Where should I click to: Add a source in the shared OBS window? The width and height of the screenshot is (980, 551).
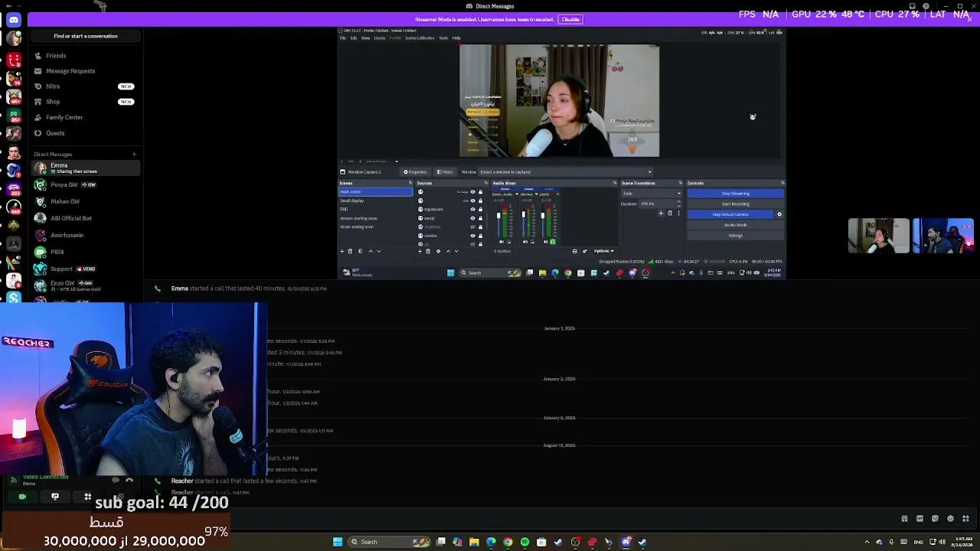[x=419, y=251]
